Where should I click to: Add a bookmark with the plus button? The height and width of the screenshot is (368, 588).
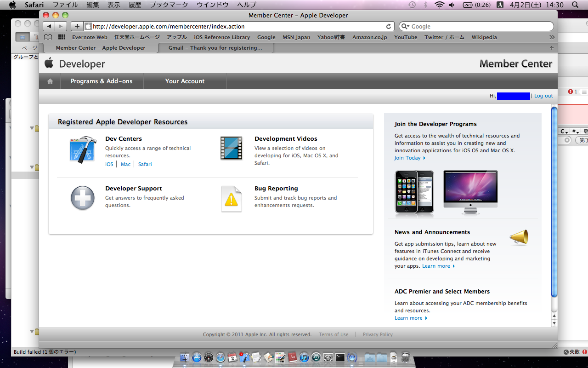[77, 26]
